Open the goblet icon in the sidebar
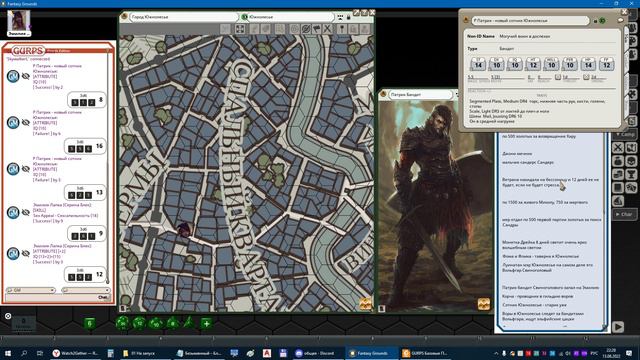Screen dimensions: 640x360 (631, 174)
